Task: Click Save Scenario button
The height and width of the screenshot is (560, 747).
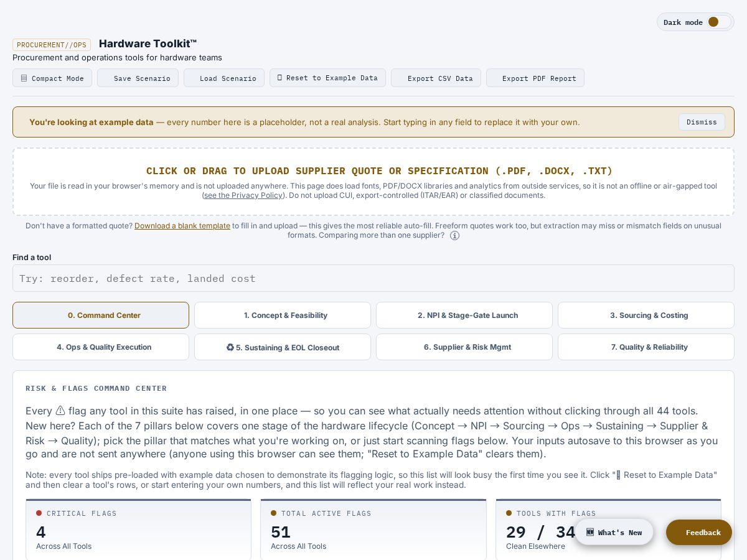Action: pos(138,78)
